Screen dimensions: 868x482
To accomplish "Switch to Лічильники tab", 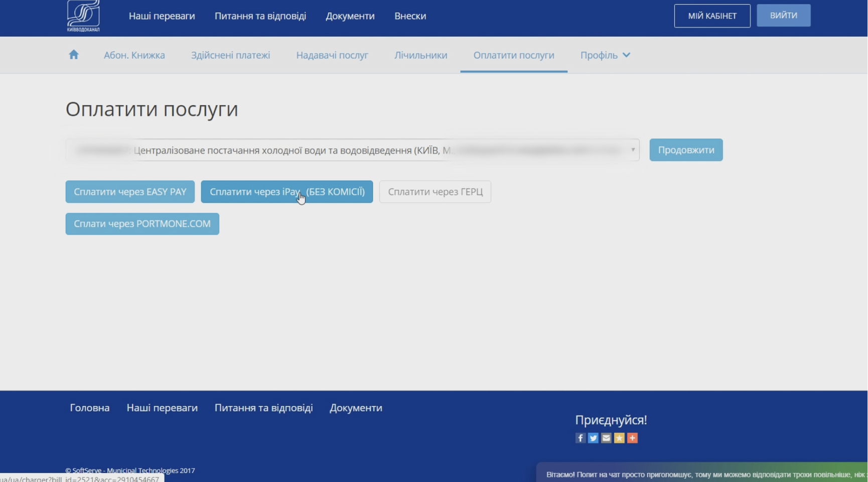I will click(x=421, y=55).
